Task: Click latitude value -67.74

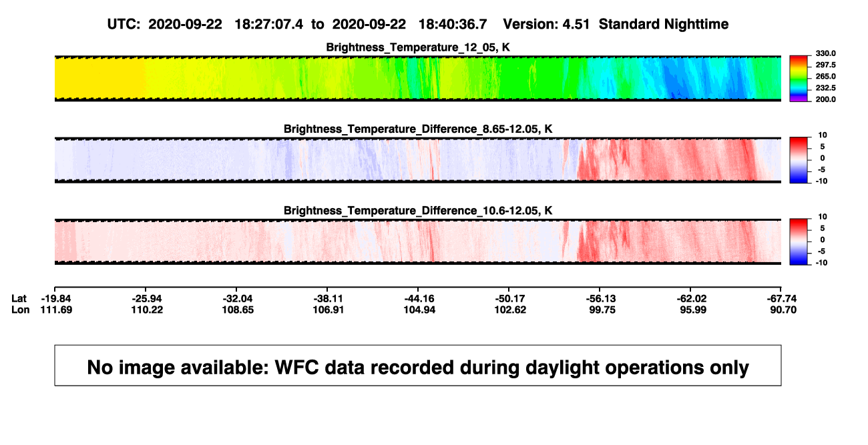Action: click(781, 298)
